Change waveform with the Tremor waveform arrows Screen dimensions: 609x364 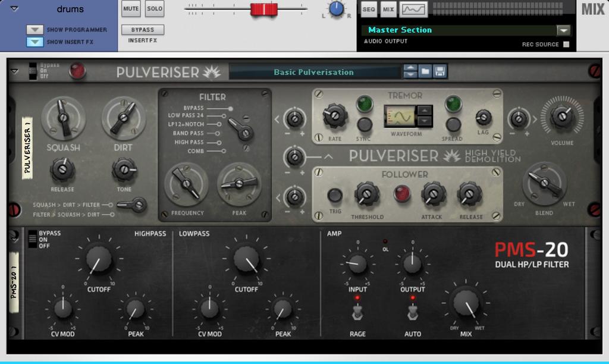(425, 116)
